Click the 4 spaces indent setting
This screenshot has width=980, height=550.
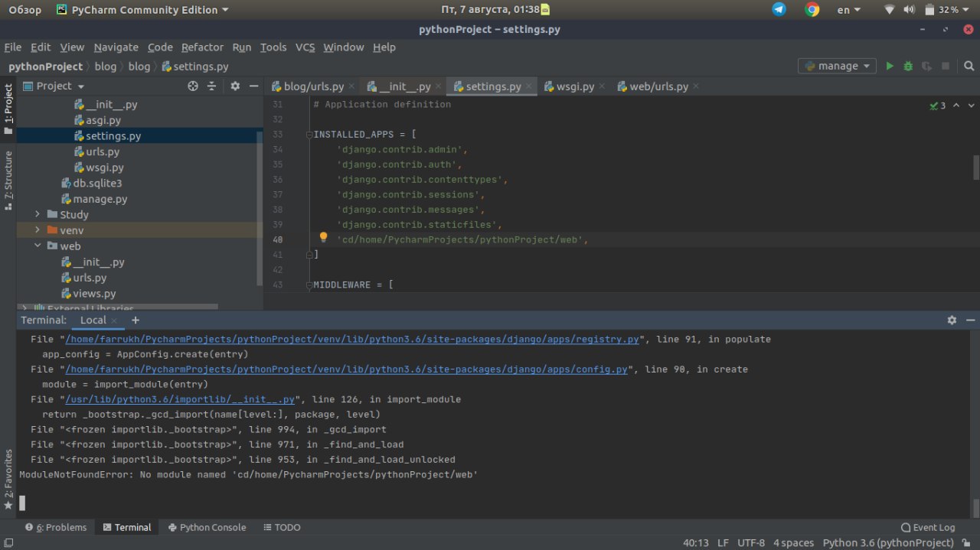coord(793,542)
